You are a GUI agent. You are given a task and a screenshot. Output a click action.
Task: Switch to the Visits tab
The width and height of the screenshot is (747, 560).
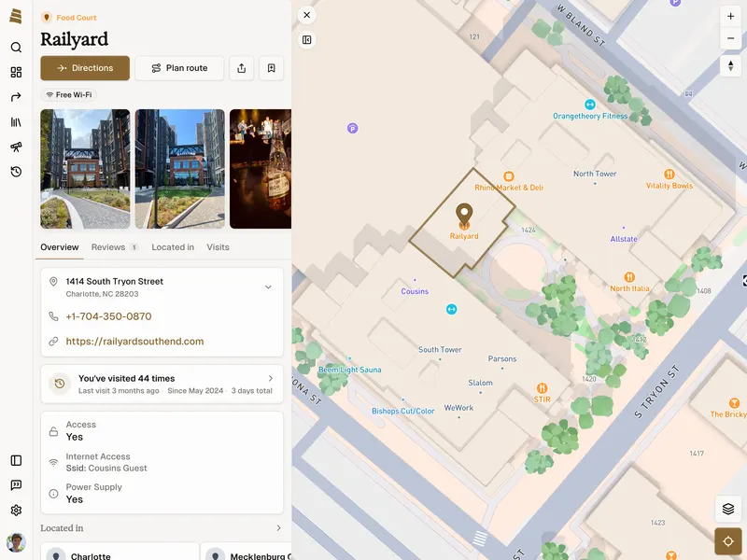[218, 247]
